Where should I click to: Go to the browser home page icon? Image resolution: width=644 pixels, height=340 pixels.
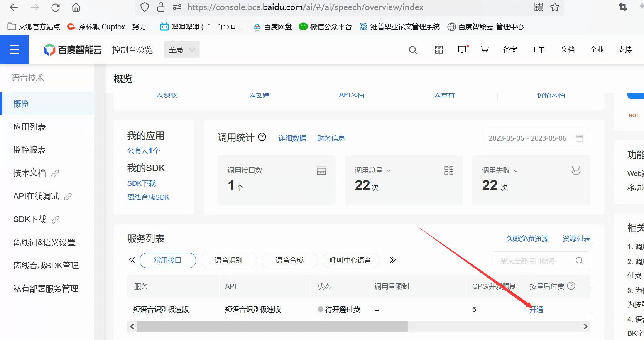(76, 7)
